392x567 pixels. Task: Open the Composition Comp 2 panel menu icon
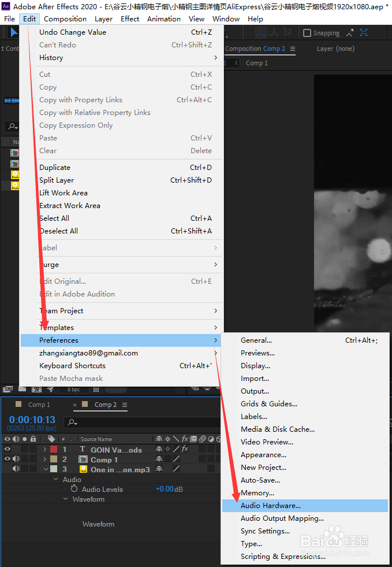293,49
